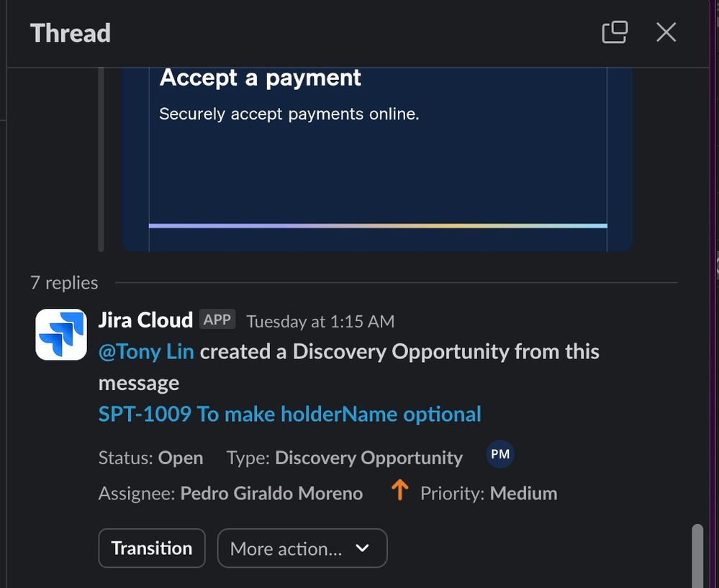Select the Assignee: Pedro Giraldo Moreno text
The width and height of the screenshot is (719, 588).
pos(230,494)
